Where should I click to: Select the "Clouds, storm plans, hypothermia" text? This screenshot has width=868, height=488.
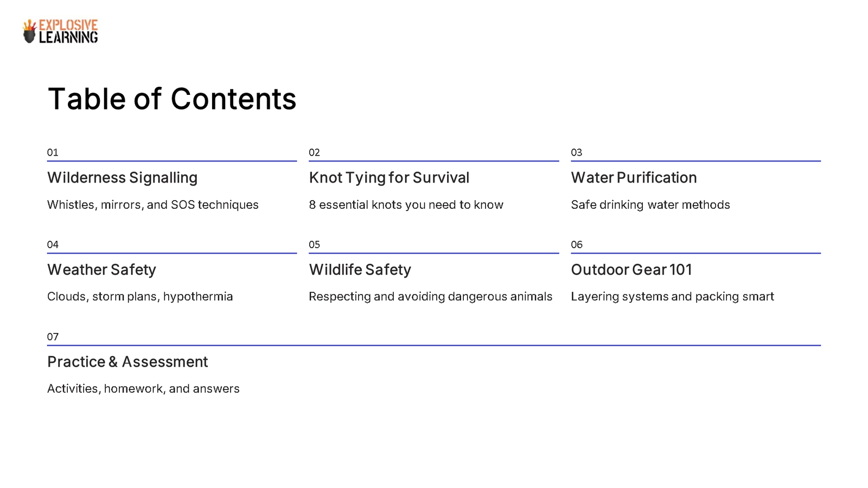pyautogui.click(x=140, y=297)
